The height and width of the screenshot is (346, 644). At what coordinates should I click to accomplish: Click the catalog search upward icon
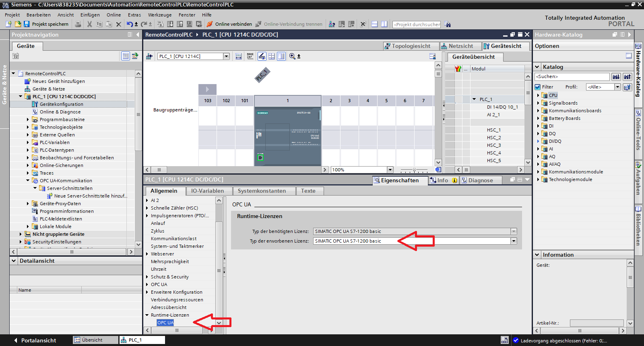click(627, 76)
